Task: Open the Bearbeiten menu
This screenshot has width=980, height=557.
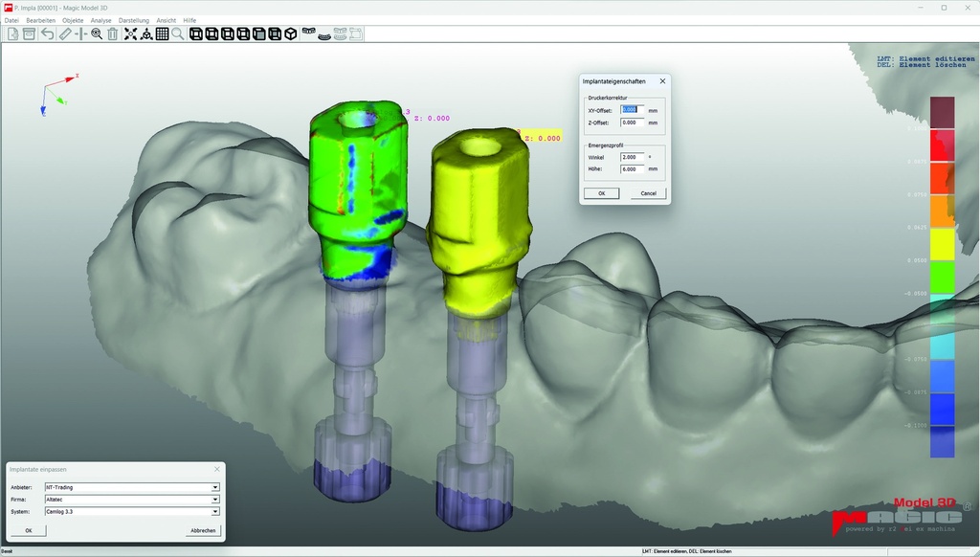Action: pyautogui.click(x=40, y=21)
